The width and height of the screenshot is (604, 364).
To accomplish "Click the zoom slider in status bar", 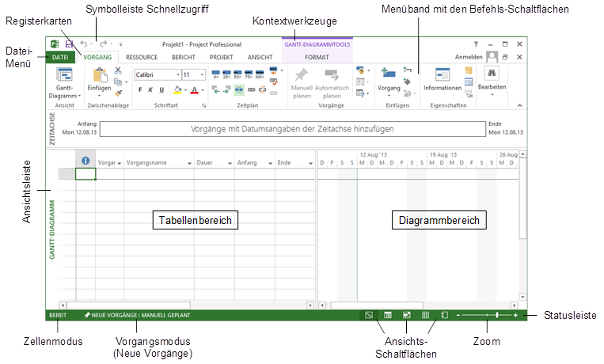I will 497,315.
